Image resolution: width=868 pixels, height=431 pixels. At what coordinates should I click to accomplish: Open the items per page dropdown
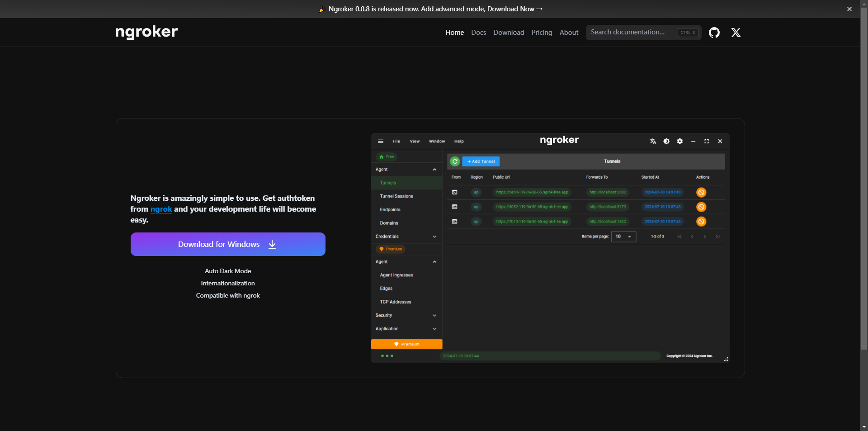[x=623, y=237]
